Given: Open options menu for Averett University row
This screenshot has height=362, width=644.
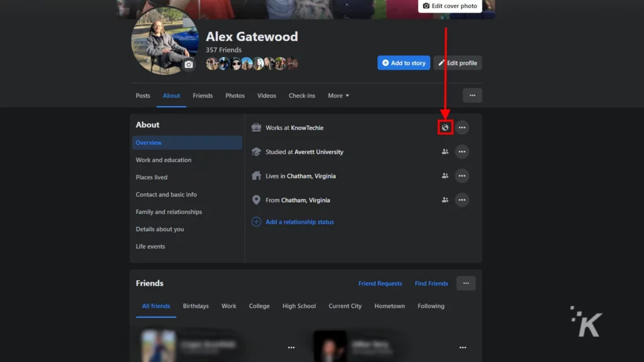Looking at the screenshot, I should click(462, 152).
